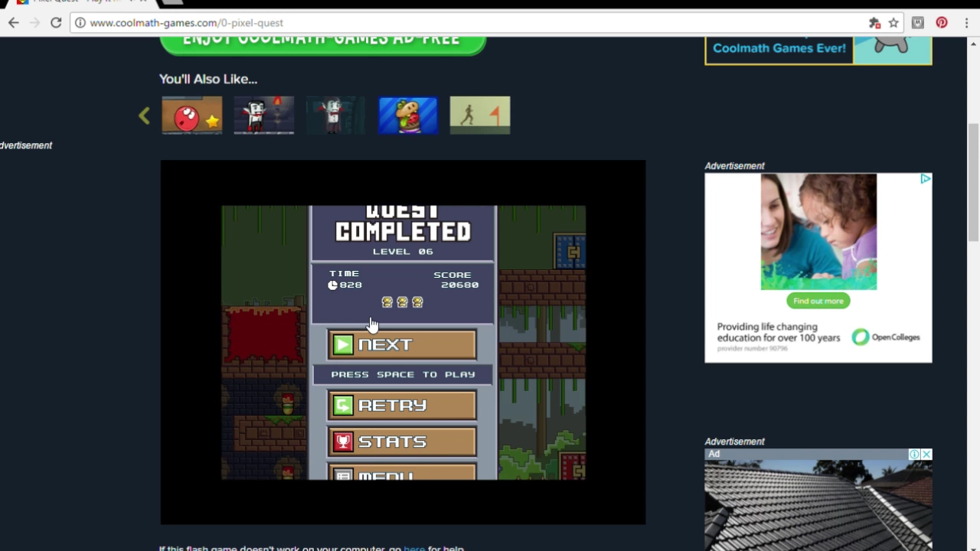Reload the page with refresh icon
Viewport: 980px width, 551px height.
click(x=56, y=23)
